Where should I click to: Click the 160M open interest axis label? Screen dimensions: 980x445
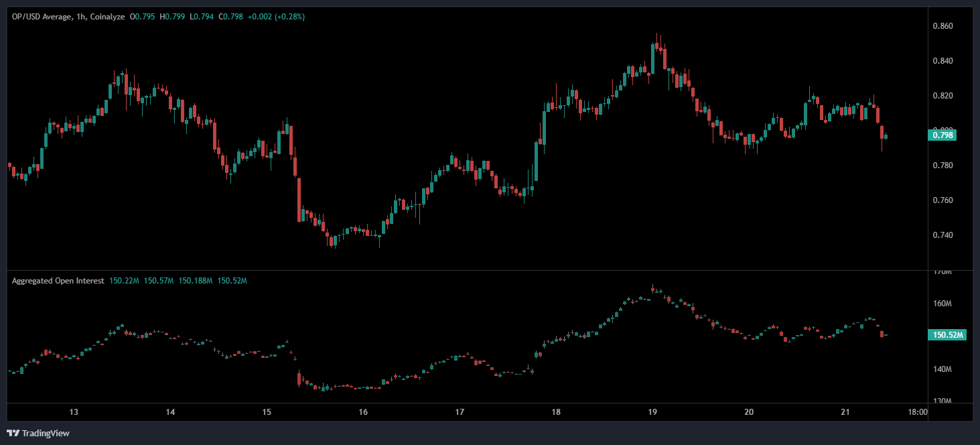coord(942,304)
